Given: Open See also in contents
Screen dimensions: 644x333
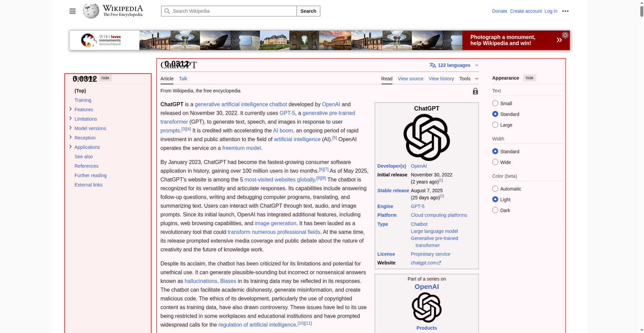Looking at the screenshot, I should [83, 157].
